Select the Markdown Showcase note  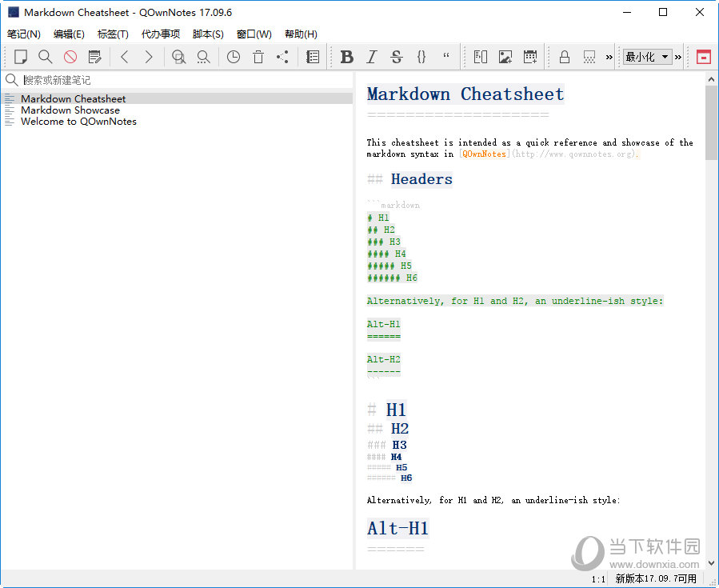178,110
